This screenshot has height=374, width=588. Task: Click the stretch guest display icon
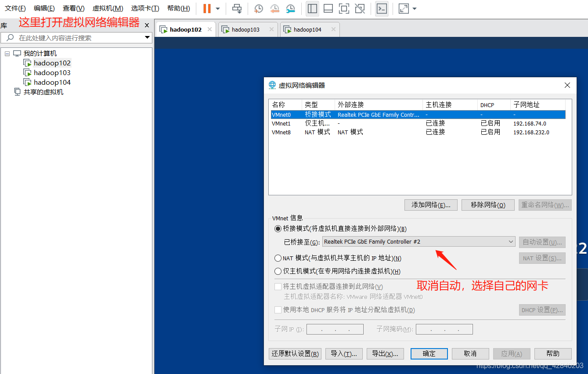[404, 8]
